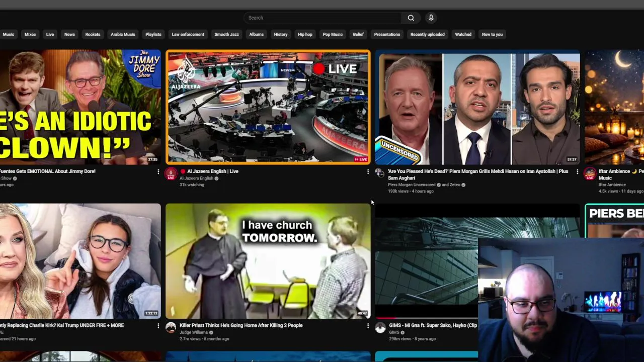Image resolution: width=644 pixels, height=362 pixels.
Task: Open the 'I have church tomorrow' thumbnail
Action: 268,261
